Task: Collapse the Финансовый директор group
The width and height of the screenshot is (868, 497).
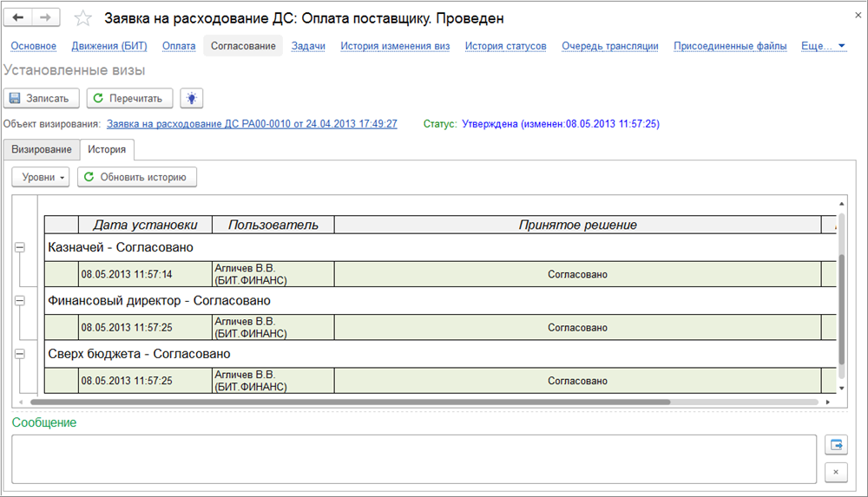Action: click(x=20, y=301)
